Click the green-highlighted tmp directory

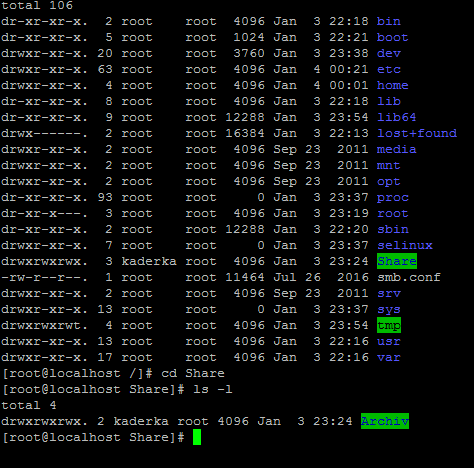pyautogui.click(x=389, y=325)
